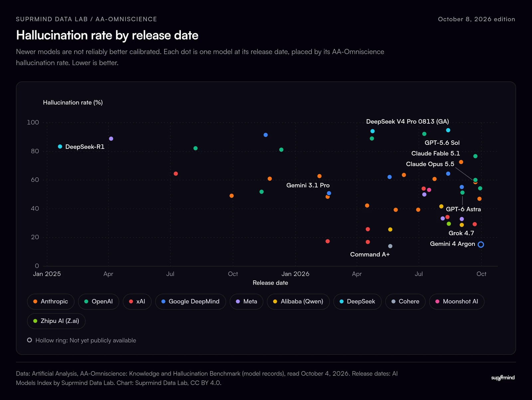
Task: Click the SUPRMIND DATA LAB / AA-OMNISCIENCE header
Action: pyautogui.click(x=86, y=19)
